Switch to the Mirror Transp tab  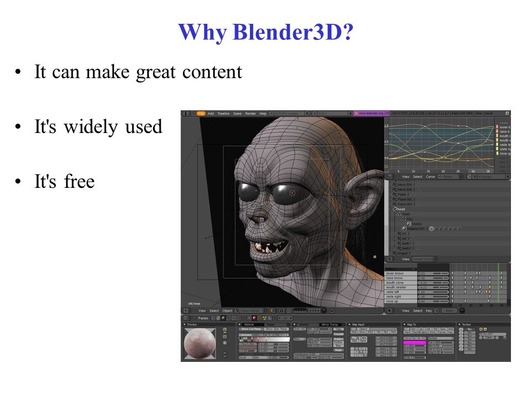click(330, 325)
